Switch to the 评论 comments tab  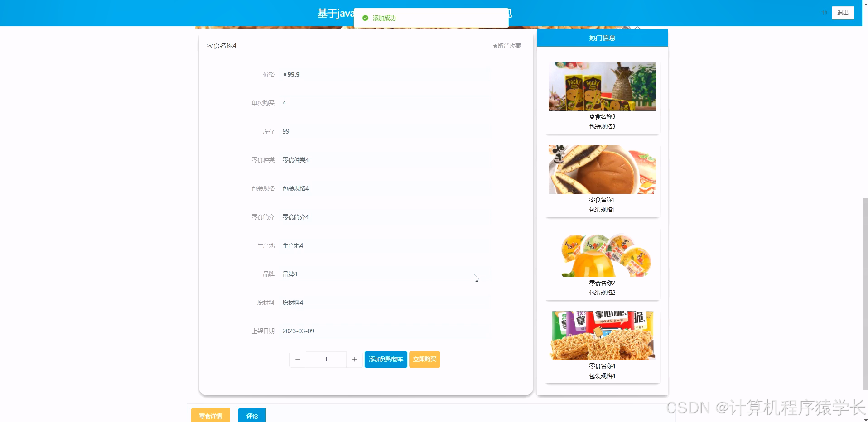pos(252,416)
